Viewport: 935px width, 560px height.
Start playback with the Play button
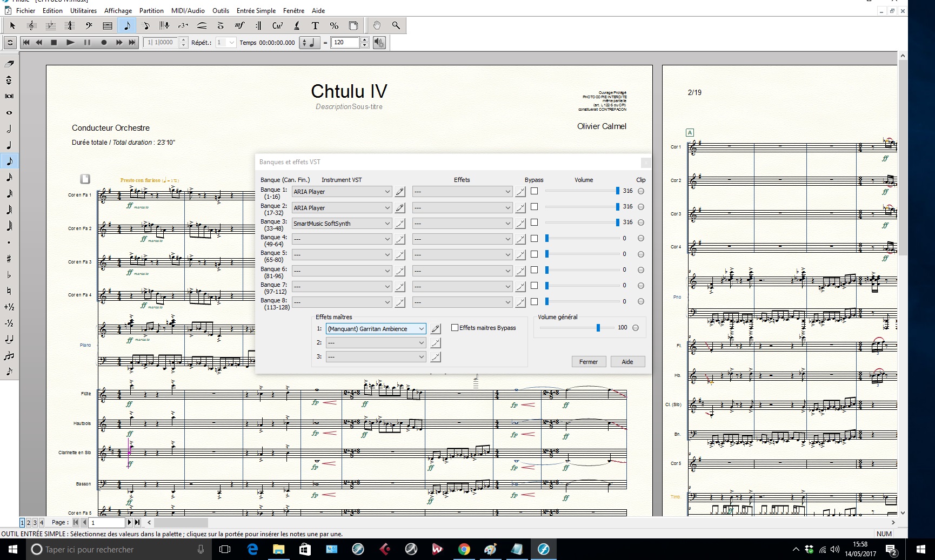(70, 43)
